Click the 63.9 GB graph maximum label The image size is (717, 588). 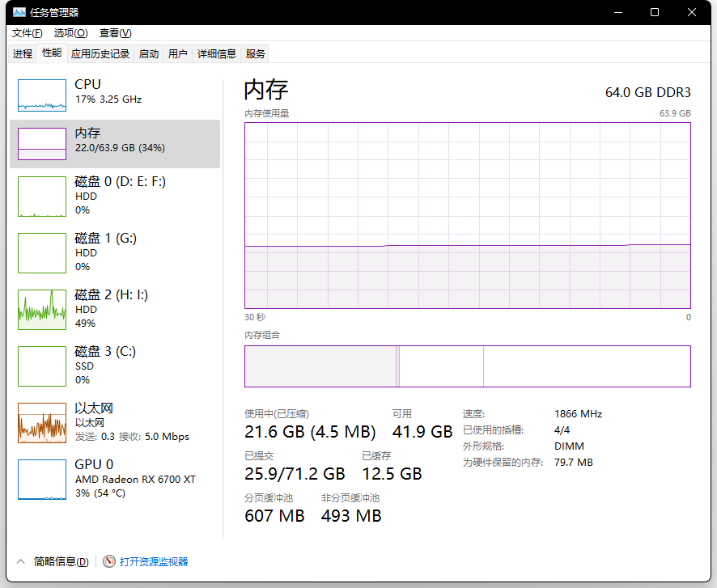[x=675, y=113]
